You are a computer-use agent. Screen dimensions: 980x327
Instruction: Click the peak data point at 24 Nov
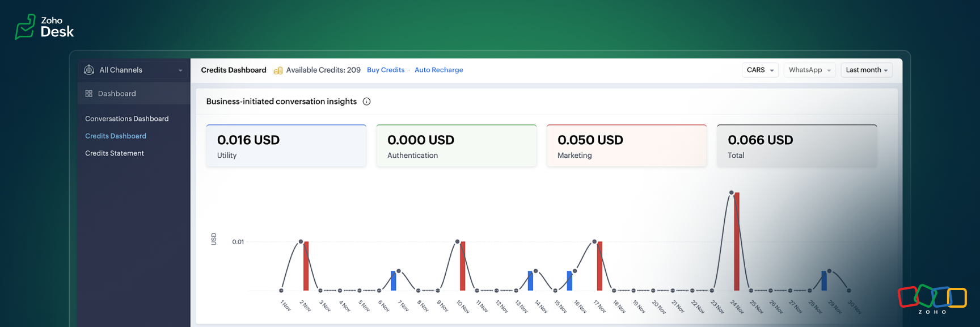(x=732, y=193)
